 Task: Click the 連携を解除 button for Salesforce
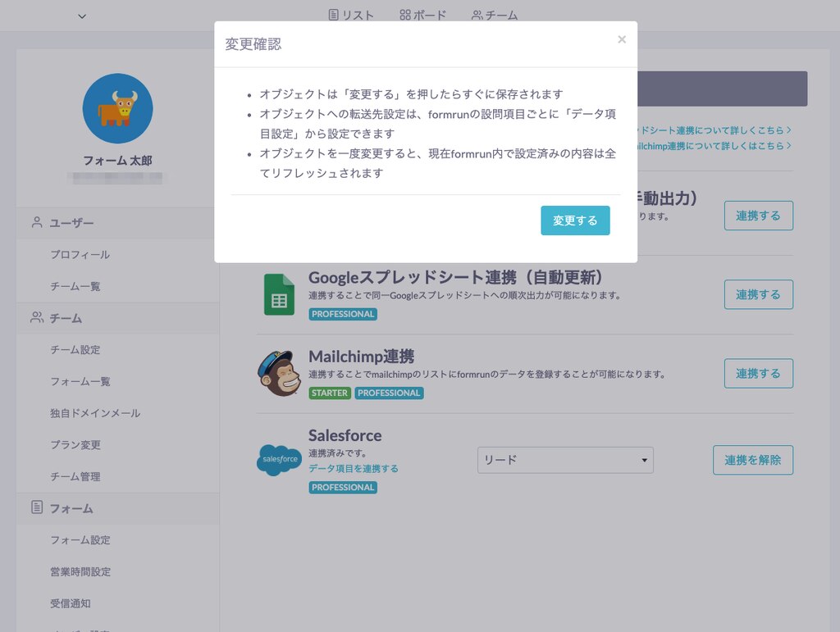752,460
